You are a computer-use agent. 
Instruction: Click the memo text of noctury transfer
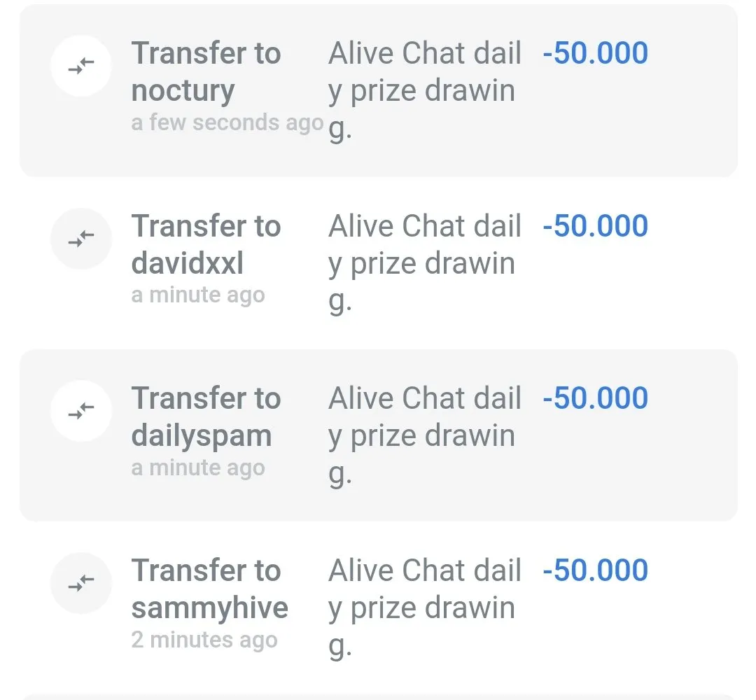click(x=424, y=90)
